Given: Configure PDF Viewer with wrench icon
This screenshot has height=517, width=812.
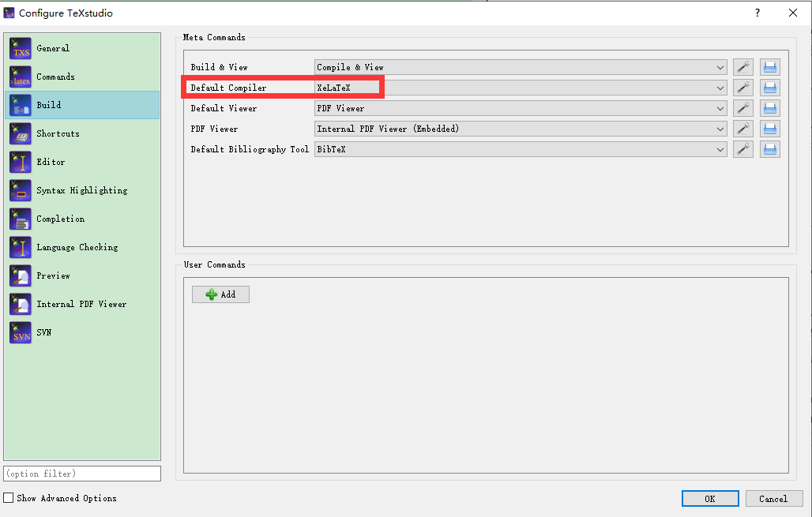Looking at the screenshot, I should [x=743, y=129].
